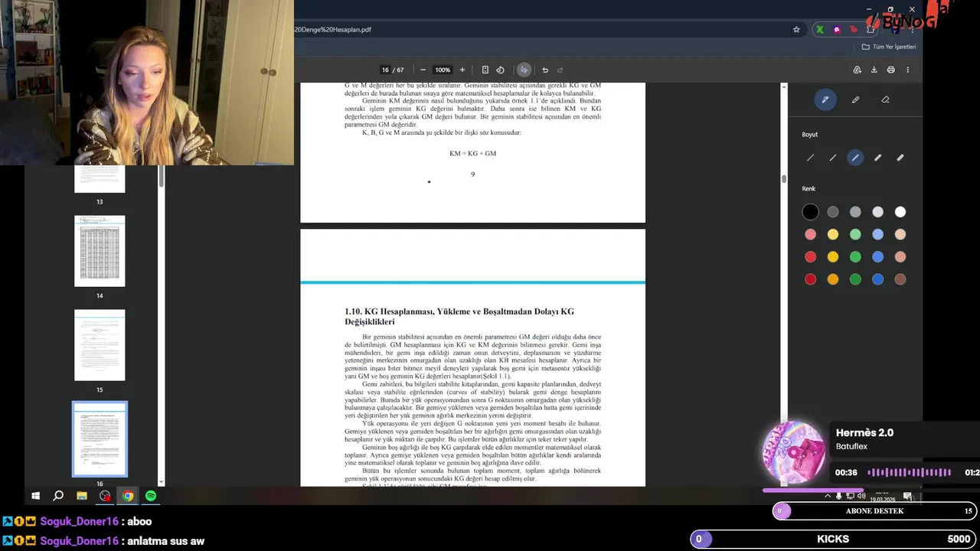Viewport: 980px width, 551px height.
Task: Zoom in the PDF with plus button
Action: (x=462, y=70)
